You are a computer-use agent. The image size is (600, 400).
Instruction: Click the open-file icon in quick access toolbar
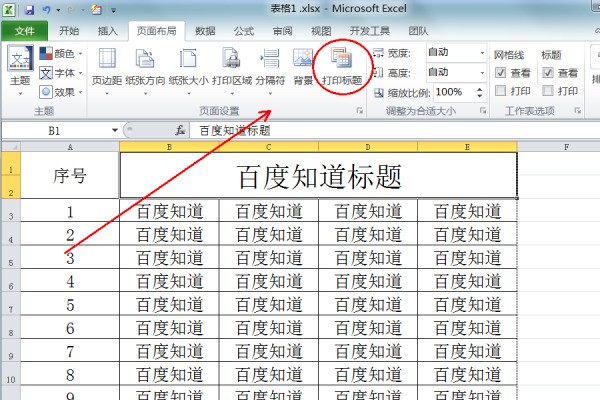[96, 10]
